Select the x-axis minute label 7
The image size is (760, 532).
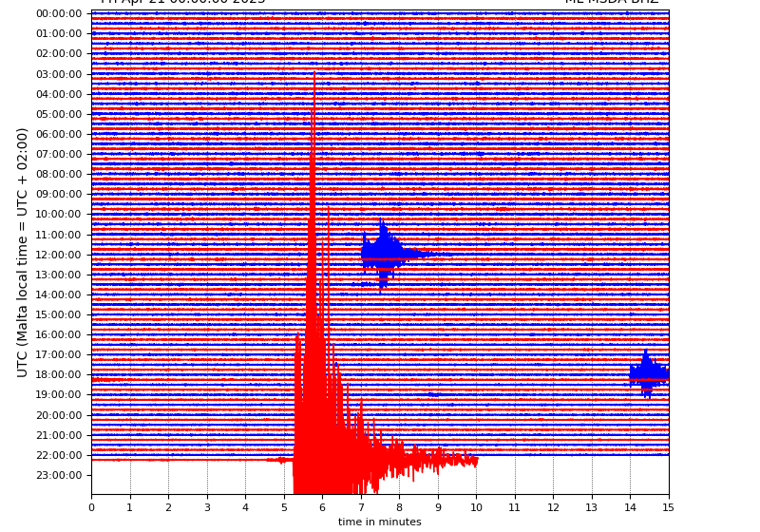pyautogui.click(x=361, y=507)
